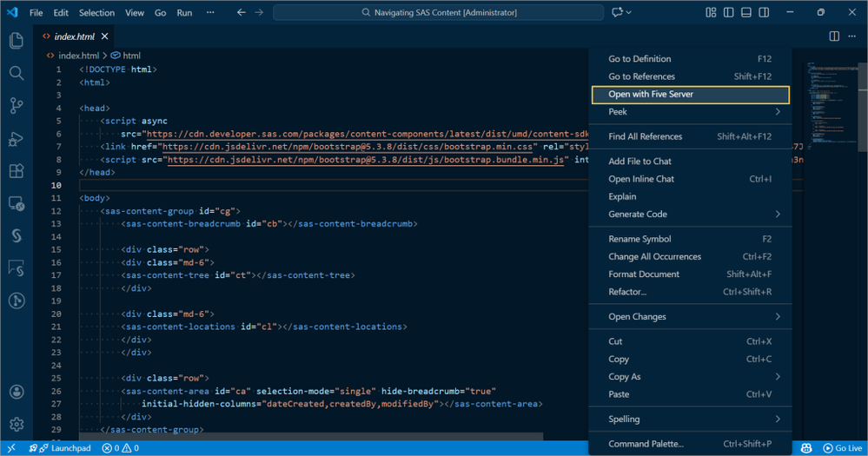The width and height of the screenshot is (868, 456).
Task: Choose Cut from context menu
Action: tap(690, 341)
